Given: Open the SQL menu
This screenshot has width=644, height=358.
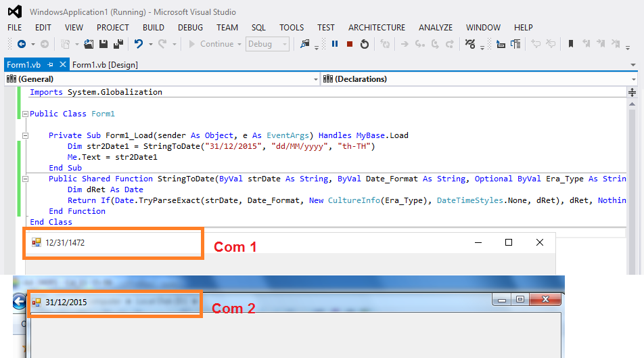Looking at the screenshot, I should tap(258, 28).
